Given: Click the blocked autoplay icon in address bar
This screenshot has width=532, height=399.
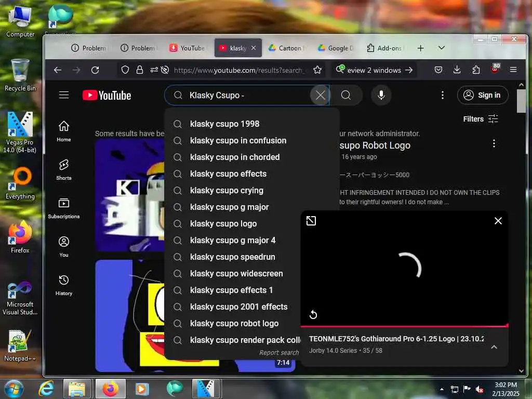Looking at the screenshot, I should tap(165, 70).
